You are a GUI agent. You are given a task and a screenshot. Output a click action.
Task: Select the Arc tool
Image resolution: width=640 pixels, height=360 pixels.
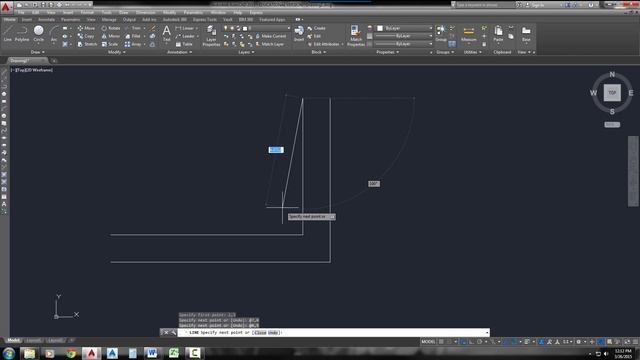pos(54,33)
